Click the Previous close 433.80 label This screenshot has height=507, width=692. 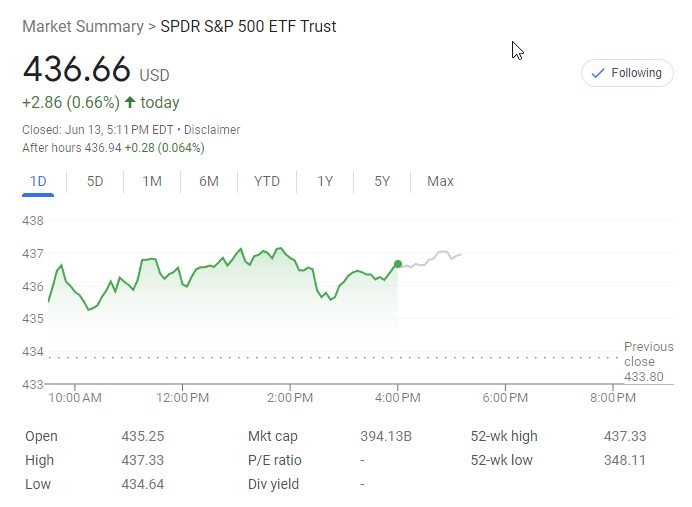pyautogui.click(x=648, y=362)
